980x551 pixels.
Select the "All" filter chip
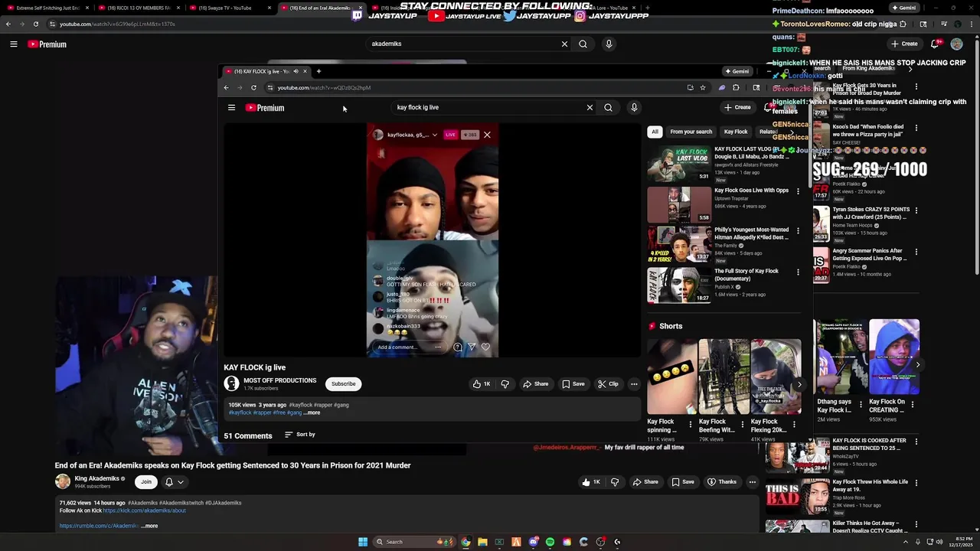point(655,132)
